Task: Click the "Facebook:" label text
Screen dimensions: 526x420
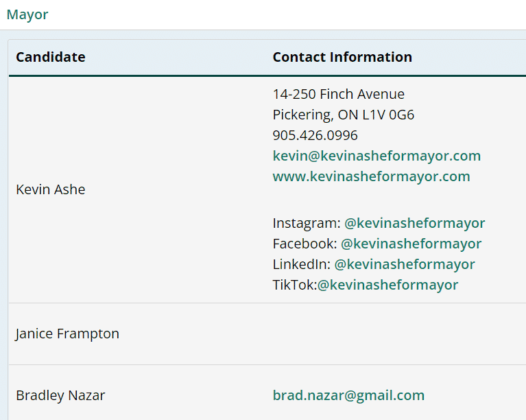Action: [304, 244]
